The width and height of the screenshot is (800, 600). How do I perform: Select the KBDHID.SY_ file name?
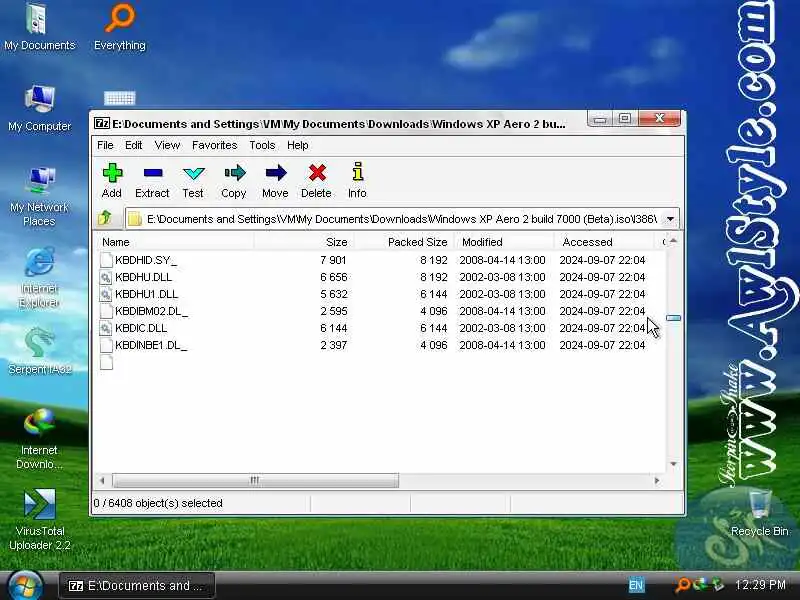coord(146,260)
